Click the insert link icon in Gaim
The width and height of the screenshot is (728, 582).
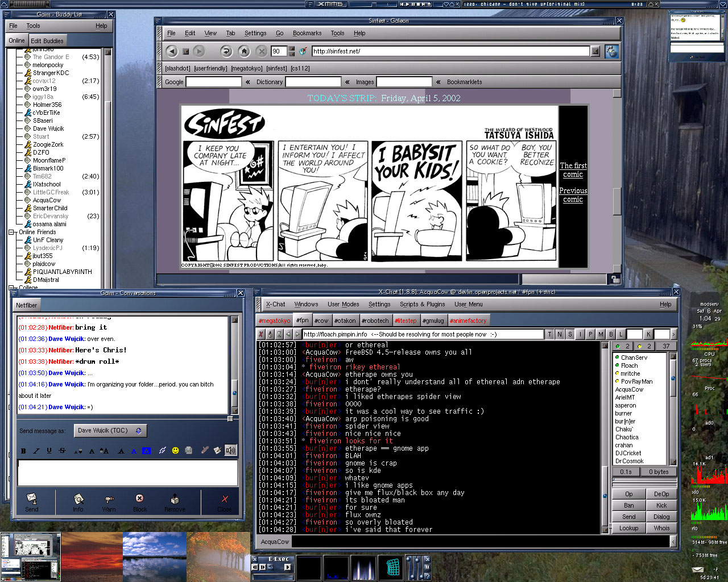tap(162, 451)
